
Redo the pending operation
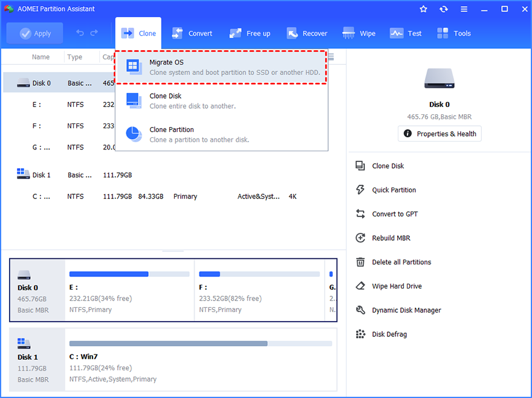[94, 33]
